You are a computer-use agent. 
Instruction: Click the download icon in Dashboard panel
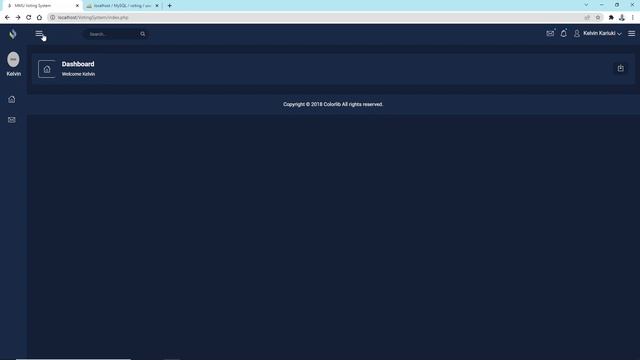(x=620, y=68)
